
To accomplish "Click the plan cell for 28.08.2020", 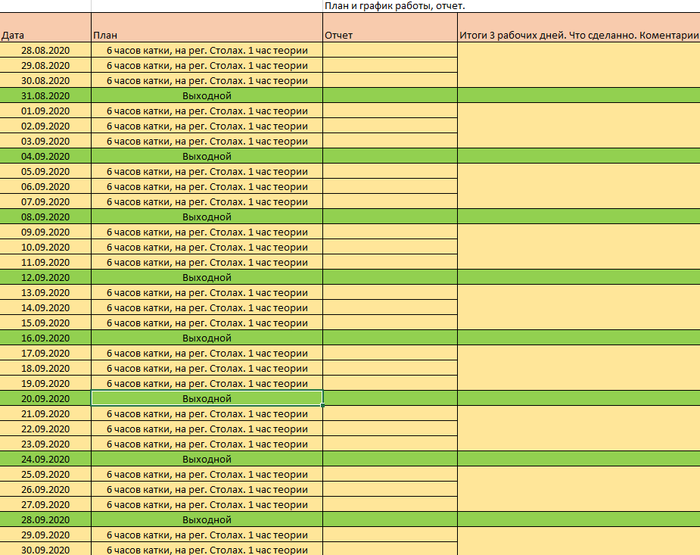I will (207, 50).
